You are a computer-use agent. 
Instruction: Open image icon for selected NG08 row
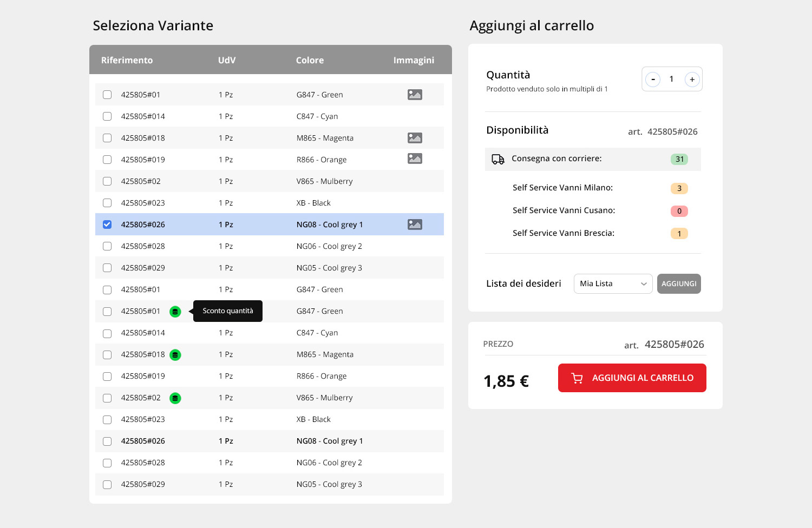point(415,225)
